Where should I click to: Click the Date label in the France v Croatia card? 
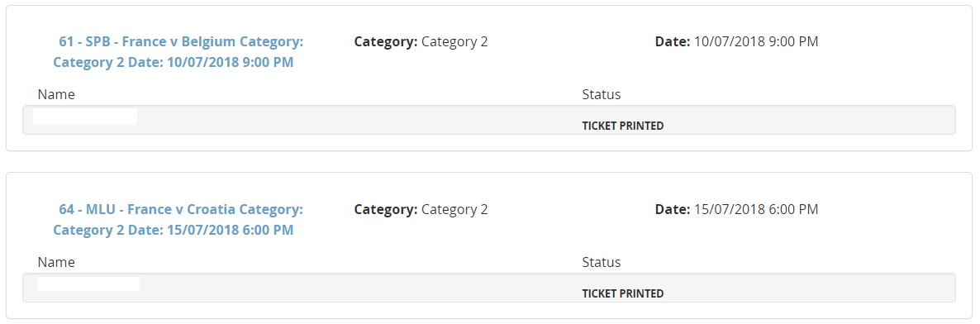point(673,210)
